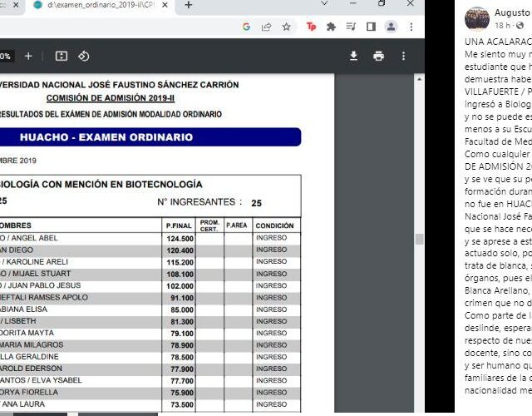Open the Chrome three-dot menu
Screen dimensions: 532x416
(410, 27)
